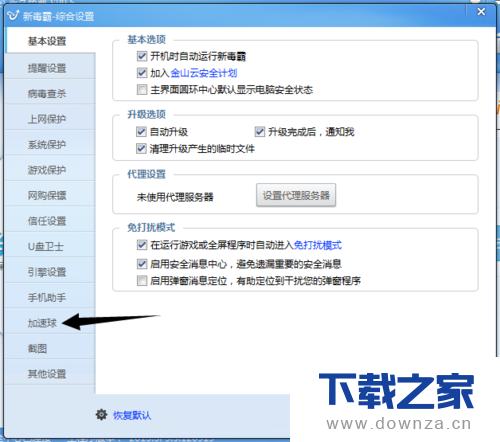The width and height of the screenshot is (500, 442).
Task: Click the 未使用代理服务器 status text
Action: [x=175, y=197]
